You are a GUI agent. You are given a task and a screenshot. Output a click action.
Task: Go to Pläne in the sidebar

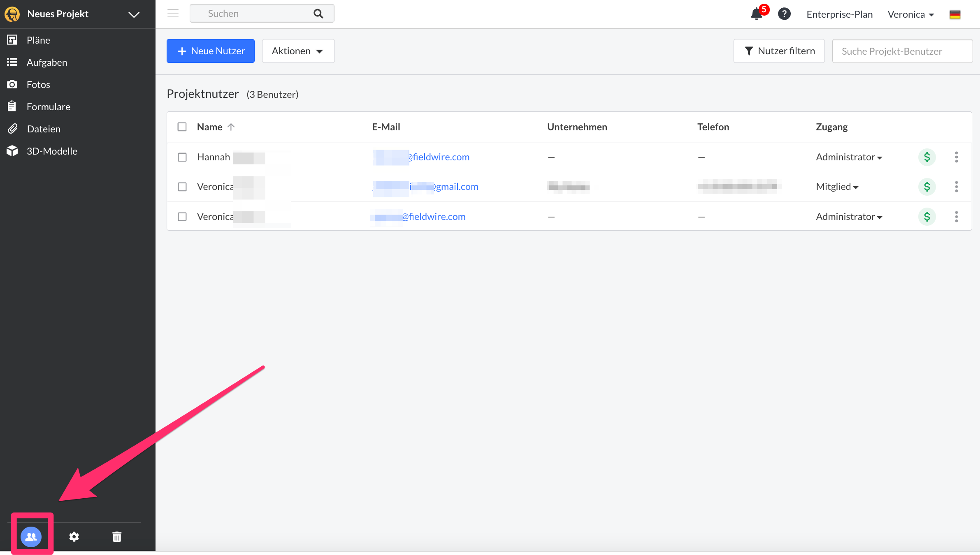[x=38, y=40]
